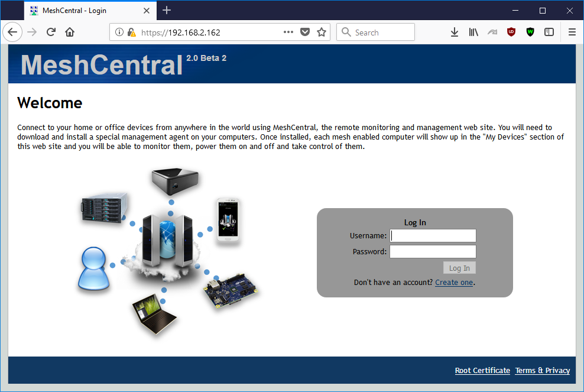Follow the Create one account link

[x=454, y=283]
